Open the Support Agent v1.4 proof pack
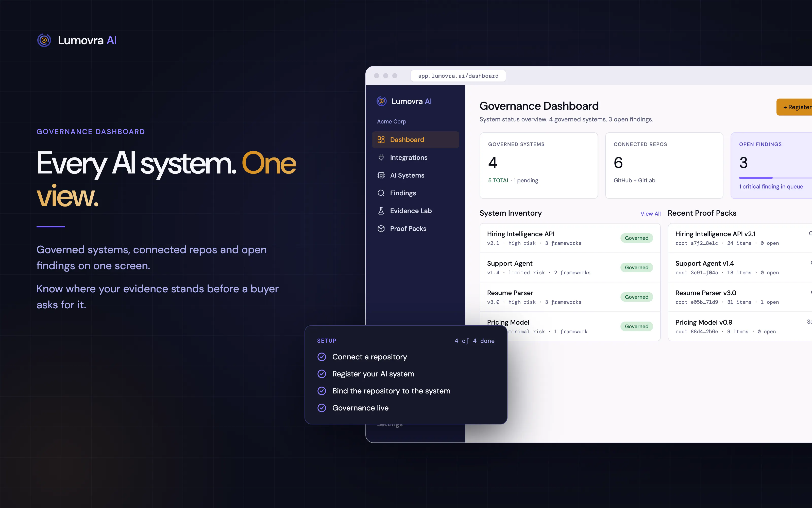 point(740,268)
